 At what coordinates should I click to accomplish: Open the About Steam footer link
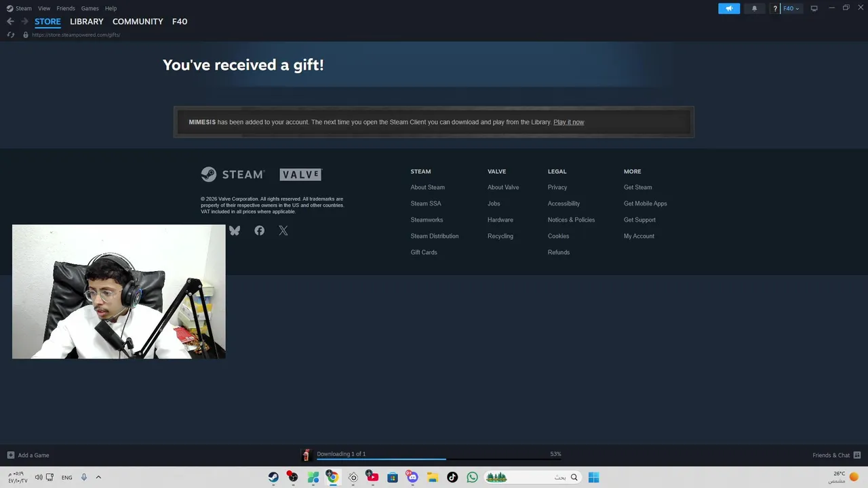click(x=427, y=187)
